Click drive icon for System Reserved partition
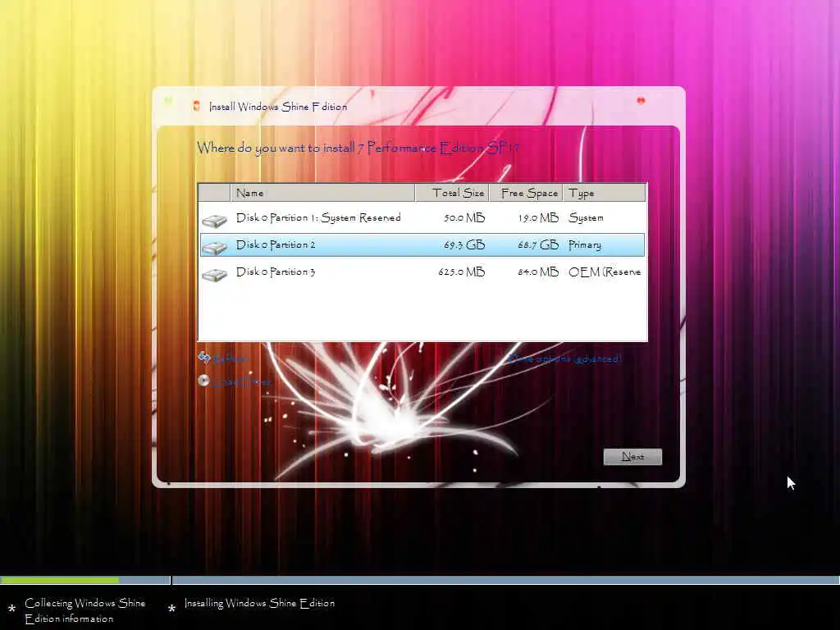 point(214,220)
